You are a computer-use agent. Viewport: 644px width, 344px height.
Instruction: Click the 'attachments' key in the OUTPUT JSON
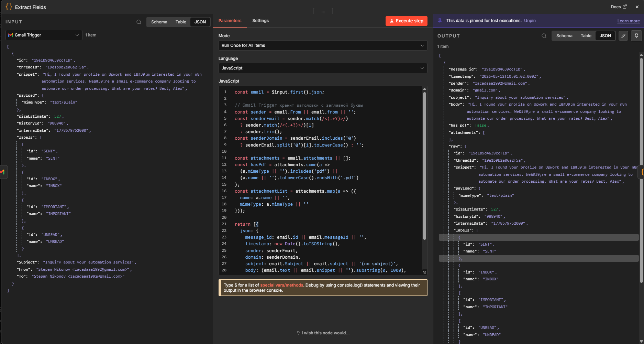click(x=463, y=132)
